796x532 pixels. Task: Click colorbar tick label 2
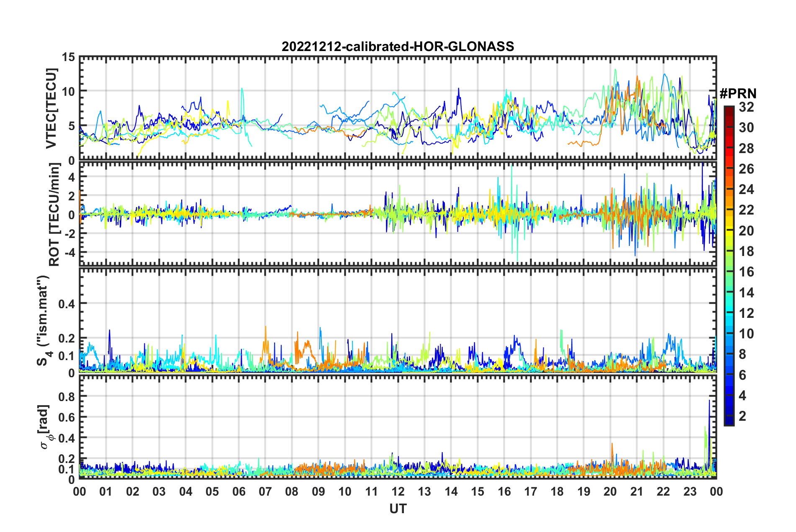(742, 416)
